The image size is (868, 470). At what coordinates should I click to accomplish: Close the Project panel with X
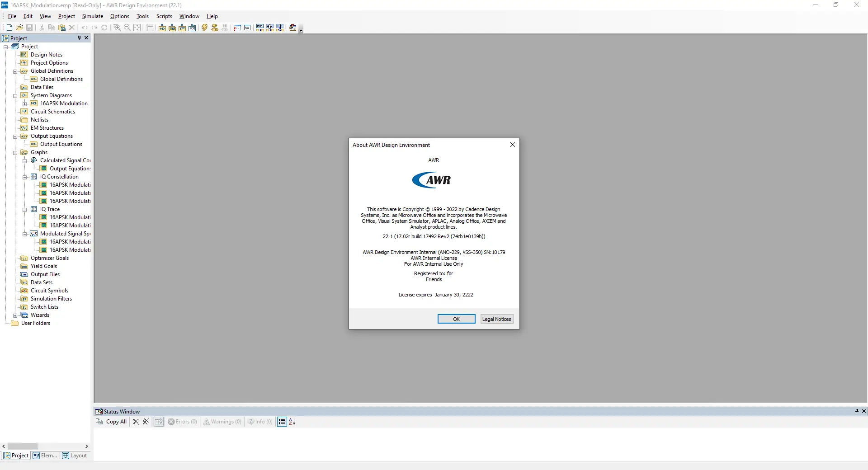(86, 38)
